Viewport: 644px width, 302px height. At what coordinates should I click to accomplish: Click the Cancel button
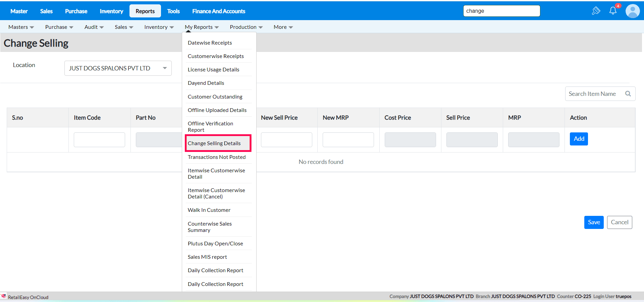click(x=619, y=222)
